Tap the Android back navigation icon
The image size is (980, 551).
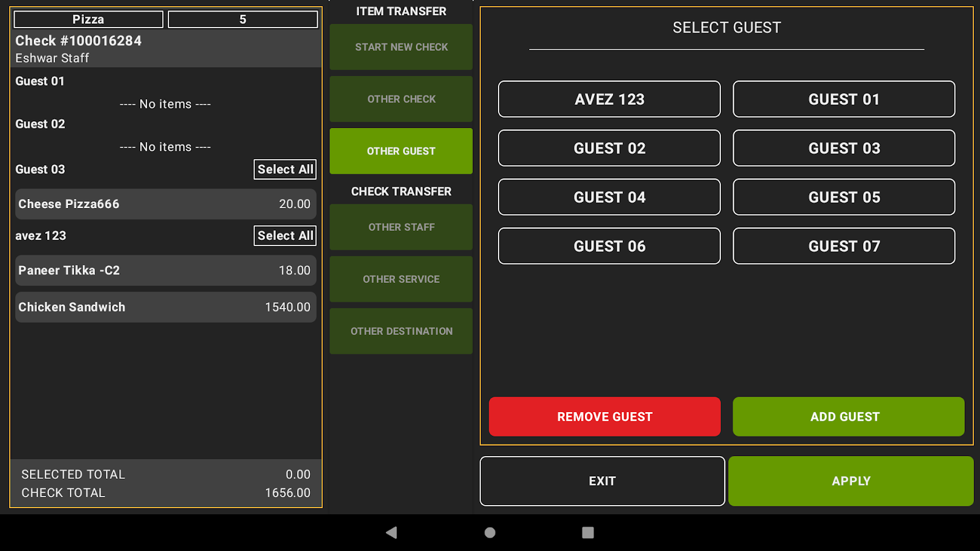pyautogui.click(x=391, y=533)
